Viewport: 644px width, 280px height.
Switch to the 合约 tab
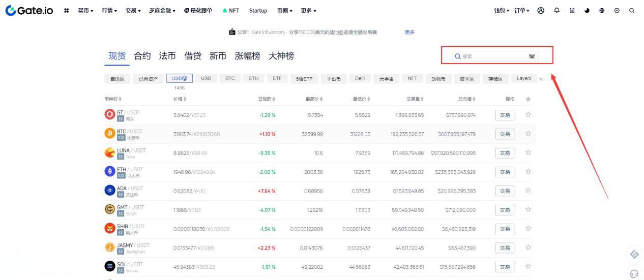tap(142, 56)
